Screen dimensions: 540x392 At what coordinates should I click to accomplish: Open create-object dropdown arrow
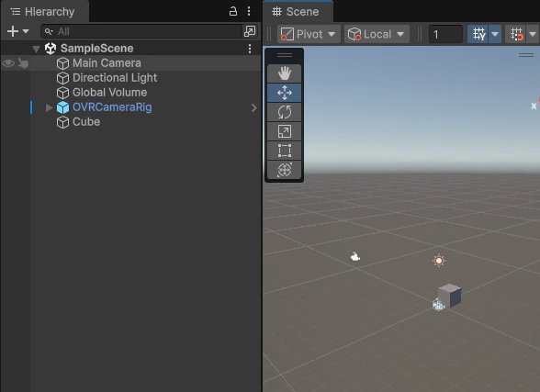(x=26, y=31)
